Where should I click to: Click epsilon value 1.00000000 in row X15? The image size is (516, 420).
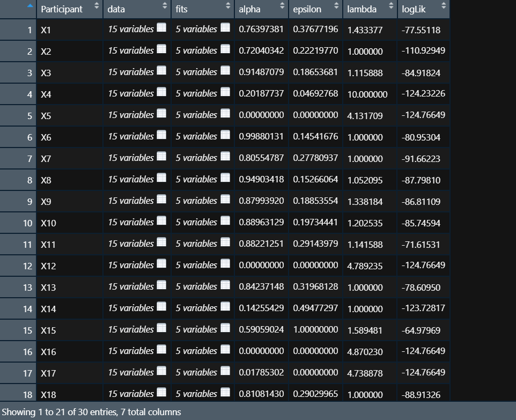coord(315,329)
